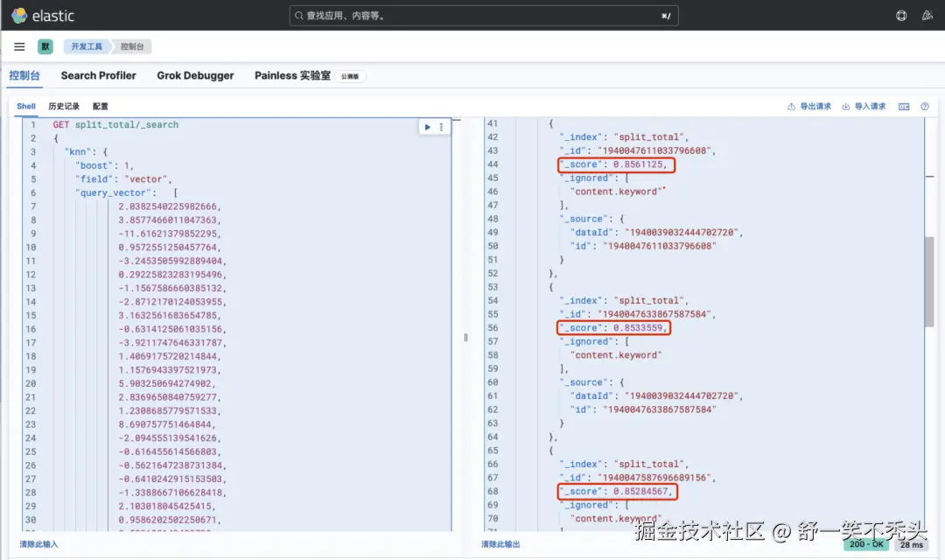Screen dimensions: 945x560
Task: Click the "query_vector" line
Action: [x=127, y=192]
